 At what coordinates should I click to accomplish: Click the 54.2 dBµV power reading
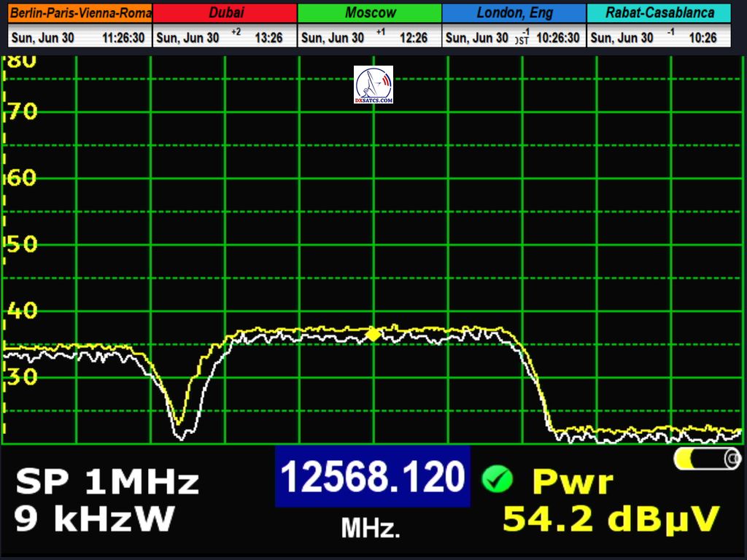click(611, 518)
